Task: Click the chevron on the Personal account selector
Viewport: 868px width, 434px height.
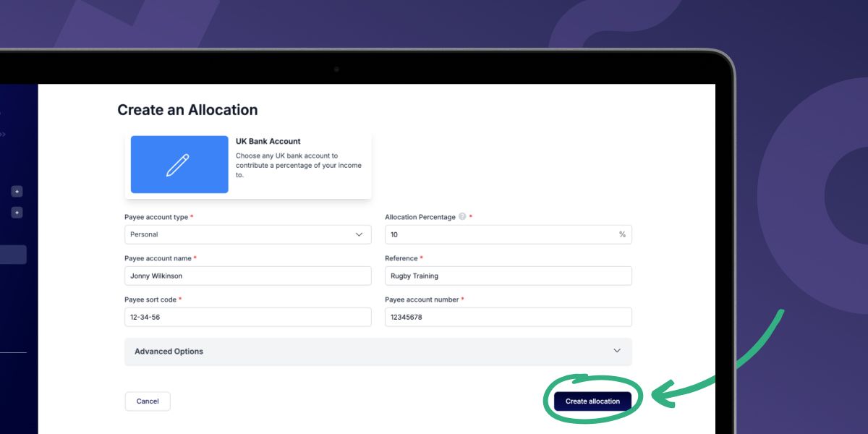Action: tap(359, 234)
